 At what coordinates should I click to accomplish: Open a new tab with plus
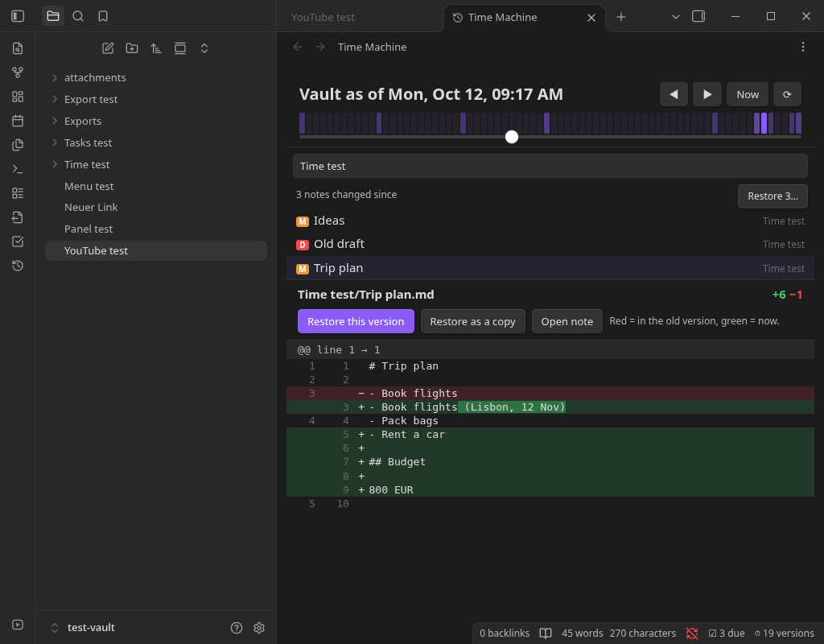coord(621,17)
